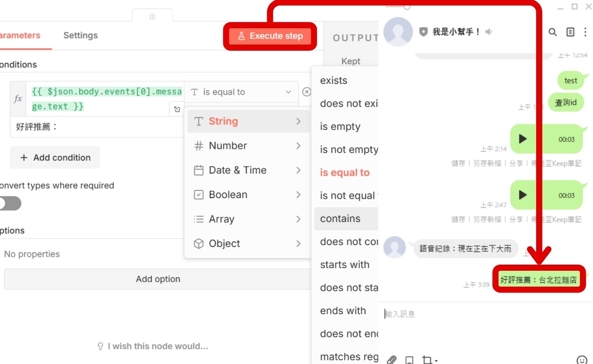
Task: Play the first voice message at 2:14
Action: click(523, 139)
